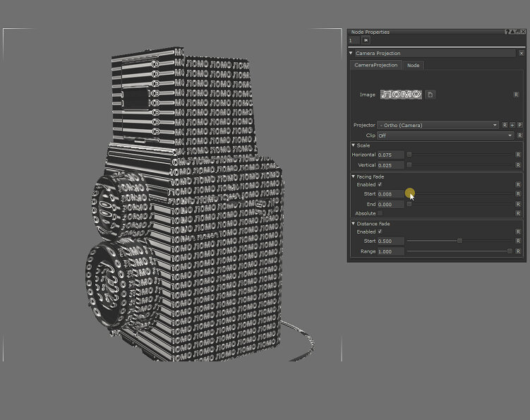The width and height of the screenshot is (530, 420).
Task: Click the plus icon beside Projector
Action: click(x=512, y=125)
